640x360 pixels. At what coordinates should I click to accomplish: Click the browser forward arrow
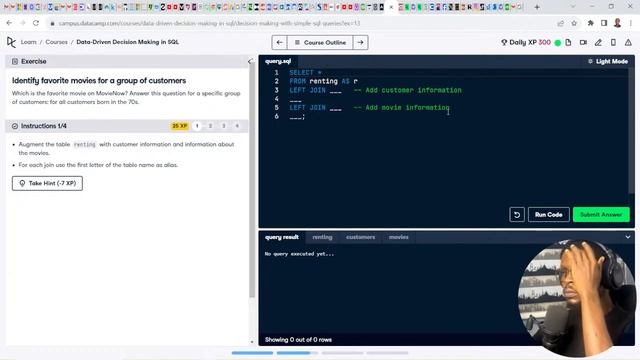pos(22,23)
